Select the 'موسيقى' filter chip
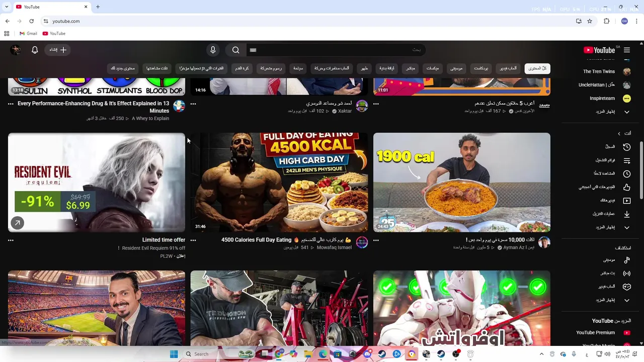 (x=456, y=68)
